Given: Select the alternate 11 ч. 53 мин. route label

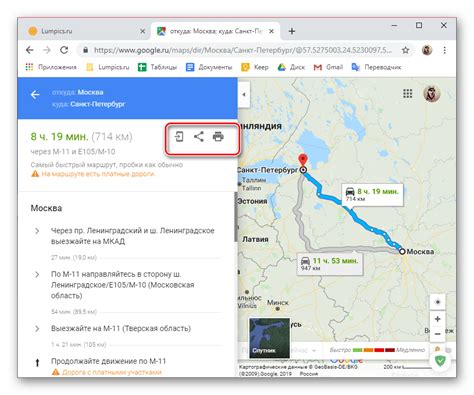Looking at the screenshot, I should 329,264.
